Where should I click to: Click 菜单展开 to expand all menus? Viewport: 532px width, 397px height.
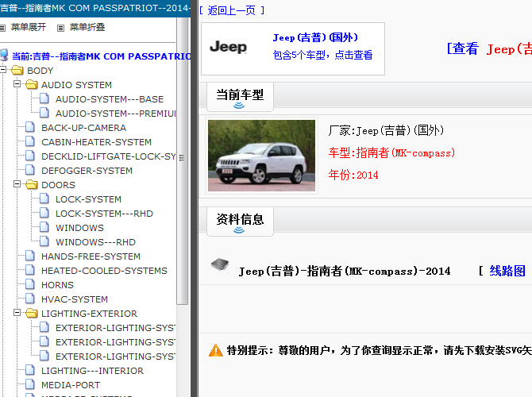pos(28,27)
